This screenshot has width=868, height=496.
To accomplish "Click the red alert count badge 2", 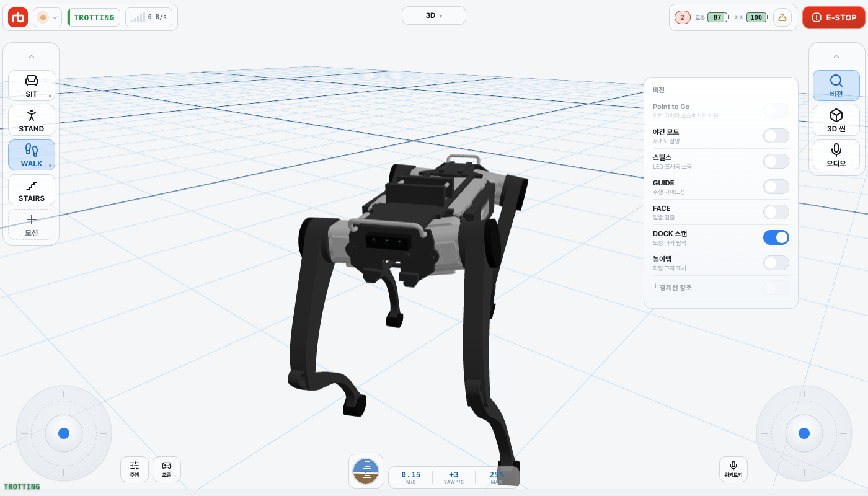I will coord(683,17).
